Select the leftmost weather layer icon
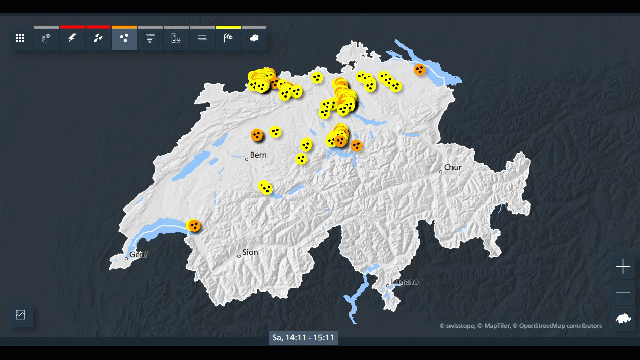The width and height of the screenshot is (640, 360). (x=46, y=38)
